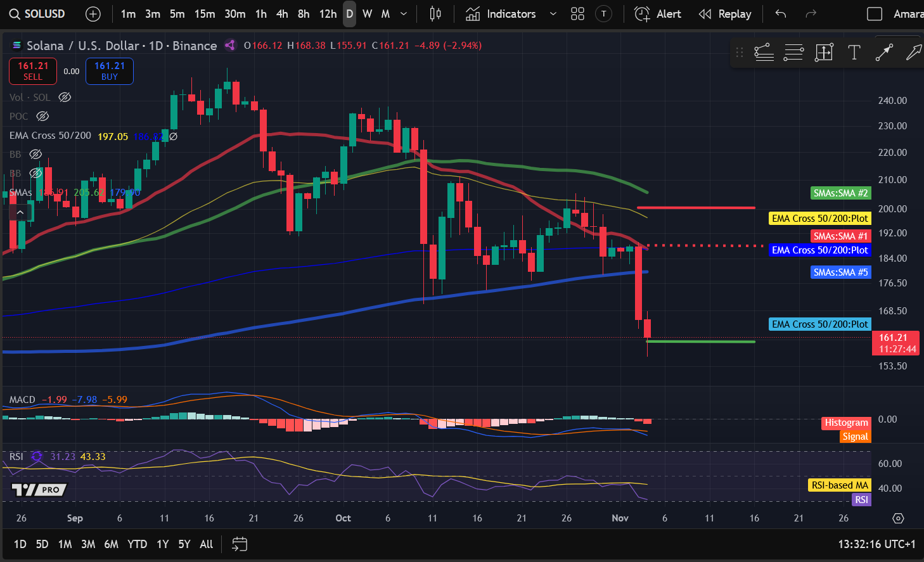Open the multi-chart layout grid icon
This screenshot has height=562, width=924.
[577, 13]
